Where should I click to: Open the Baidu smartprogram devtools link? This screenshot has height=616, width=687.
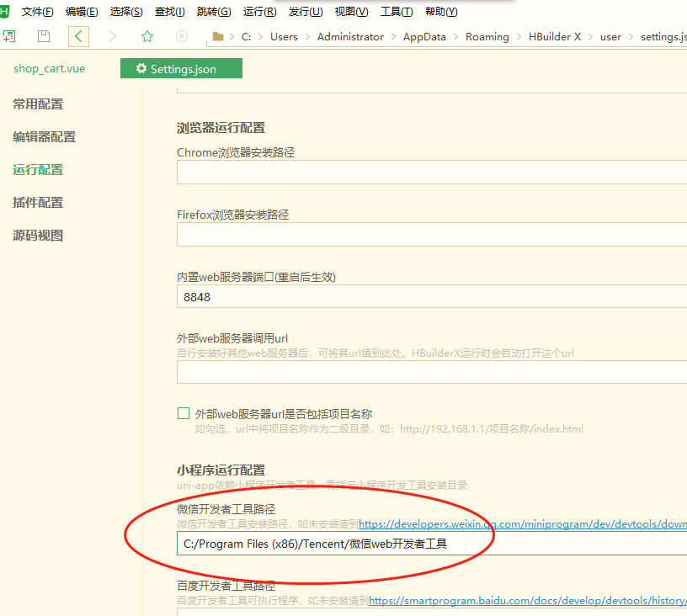pyautogui.click(x=527, y=601)
